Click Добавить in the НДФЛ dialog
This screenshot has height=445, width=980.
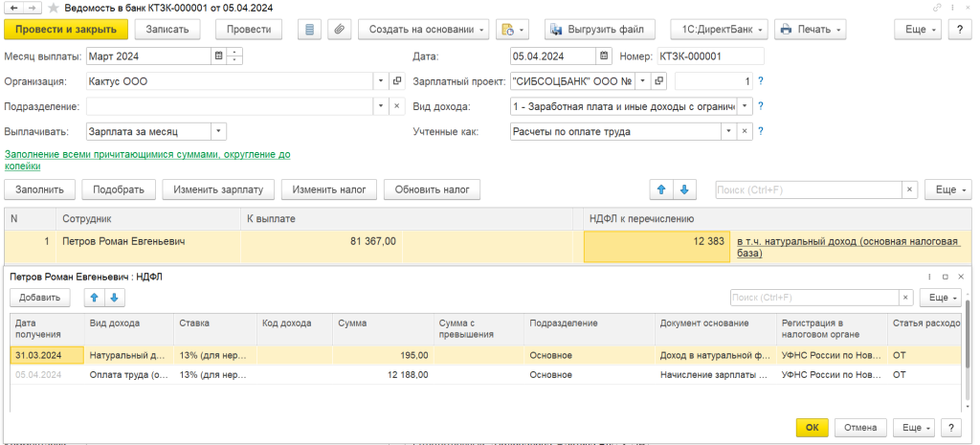(39, 298)
